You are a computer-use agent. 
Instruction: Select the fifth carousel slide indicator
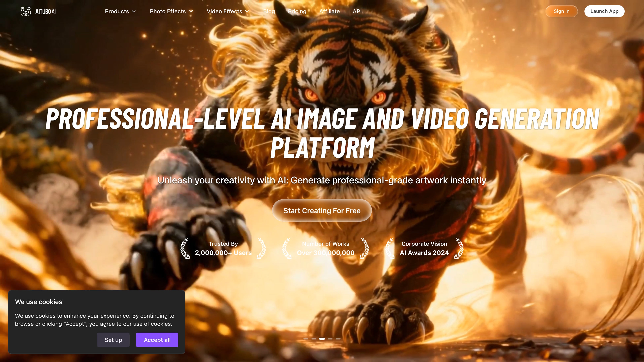click(338, 339)
